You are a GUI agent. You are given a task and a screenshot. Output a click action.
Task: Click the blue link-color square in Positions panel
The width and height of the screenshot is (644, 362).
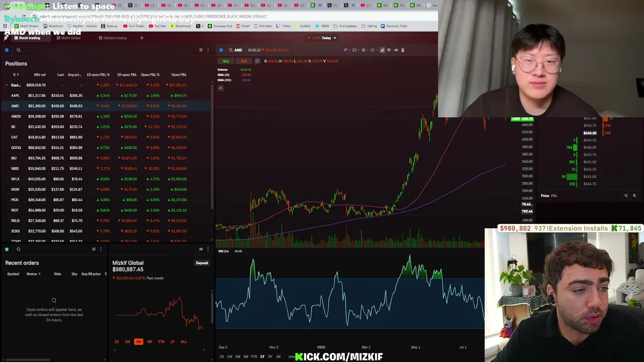pos(7,50)
